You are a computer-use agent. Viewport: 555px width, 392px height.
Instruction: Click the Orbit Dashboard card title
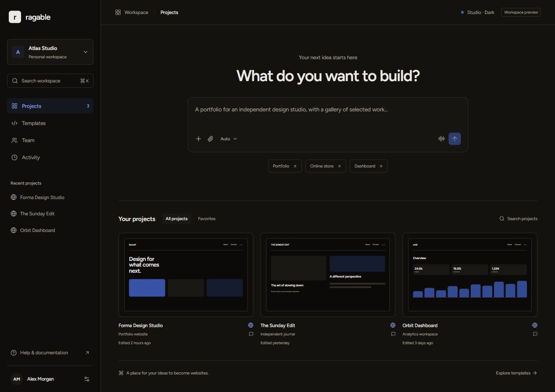point(420,325)
